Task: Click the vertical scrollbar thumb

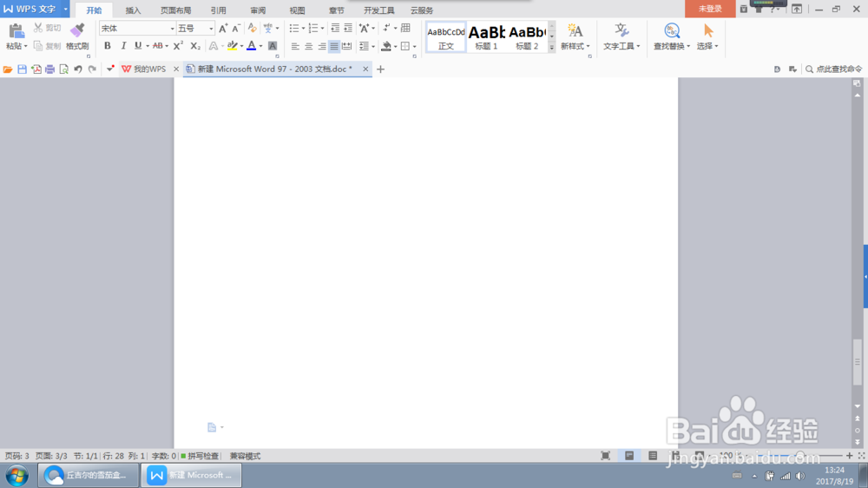Action: (857, 362)
